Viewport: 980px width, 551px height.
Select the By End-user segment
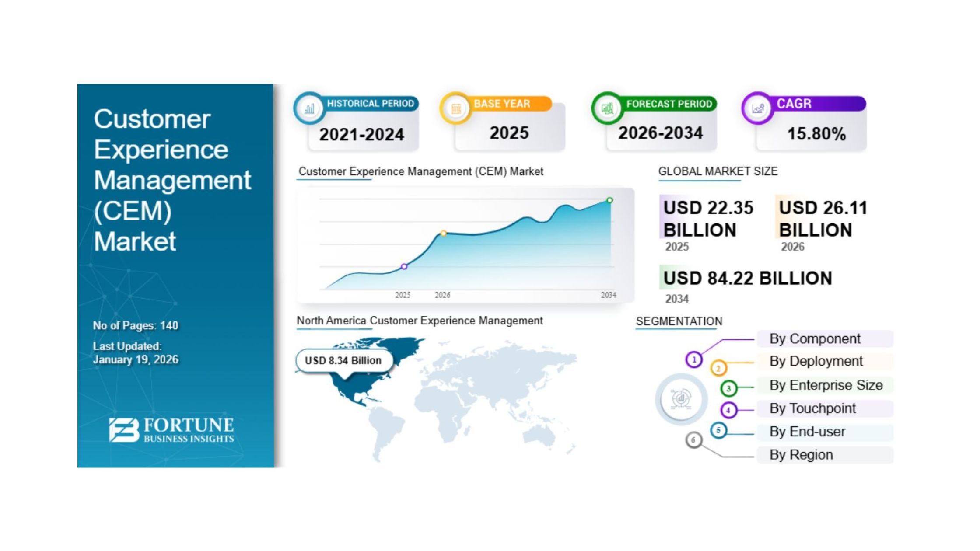point(807,432)
